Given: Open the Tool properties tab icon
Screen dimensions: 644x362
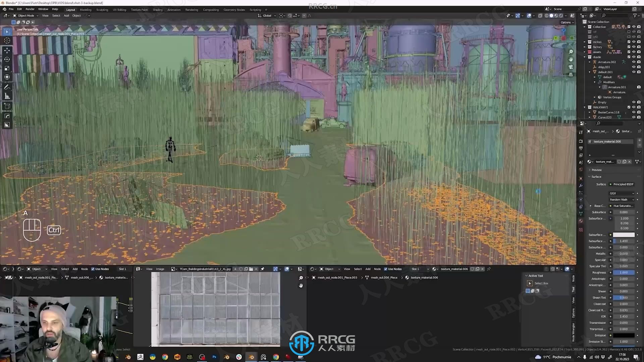Looking at the screenshot, I should [x=581, y=132].
